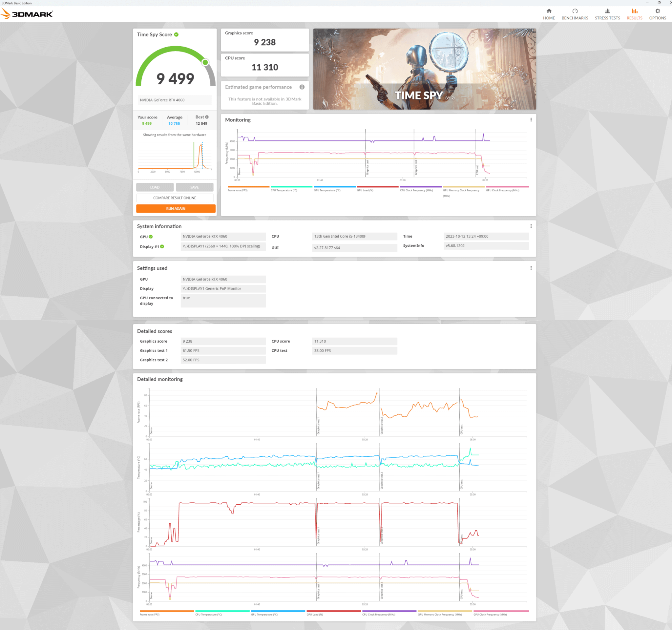The width and height of the screenshot is (672, 630).
Task: Switch to the Results tab
Action: coord(634,14)
